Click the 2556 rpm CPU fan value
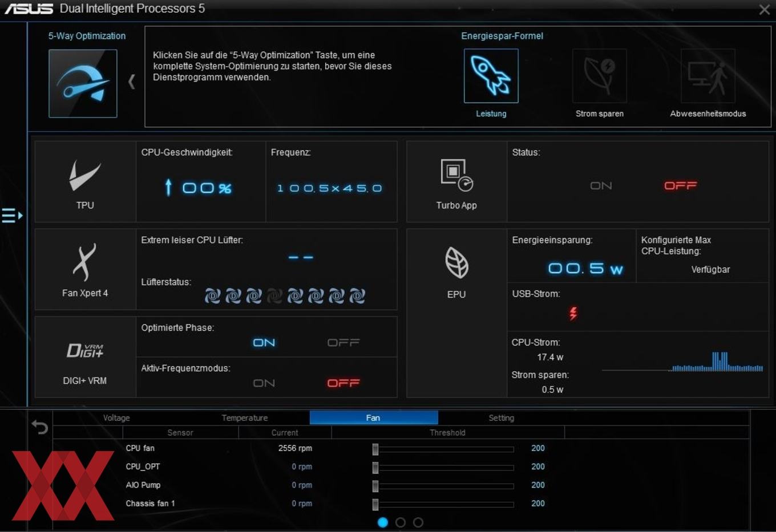This screenshot has width=776, height=532. (x=295, y=448)
